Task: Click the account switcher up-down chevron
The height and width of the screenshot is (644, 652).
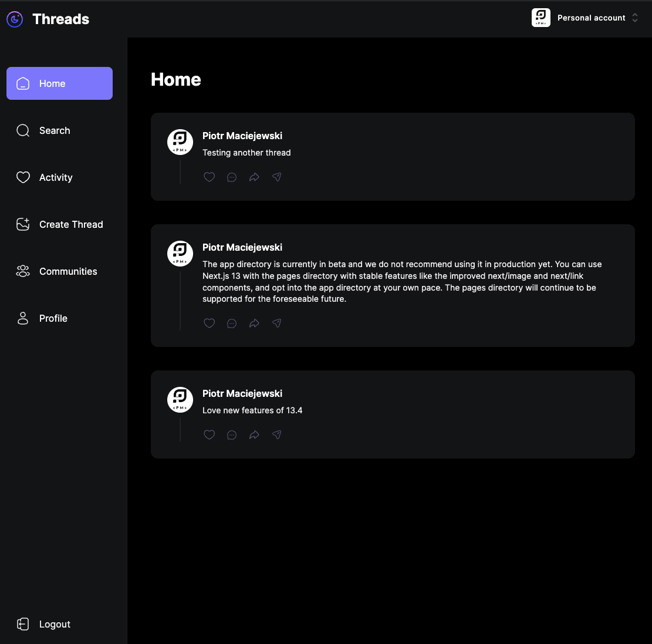Action: [x=634, y=18]
